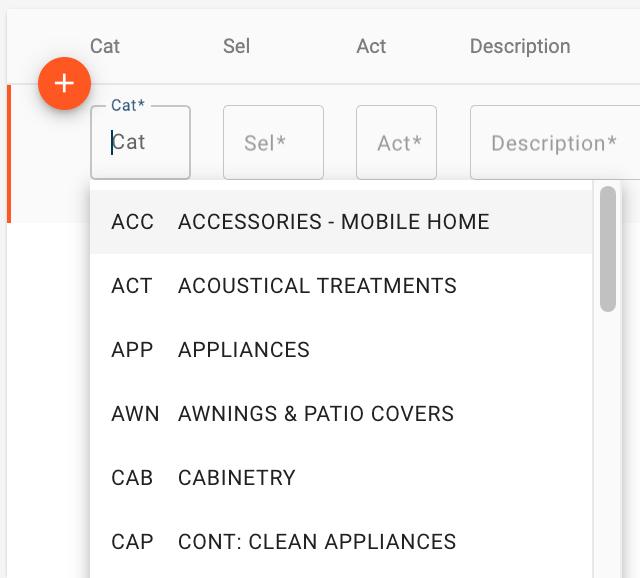Click the Cat column header
640x578 pixels.
click(105, 46)
